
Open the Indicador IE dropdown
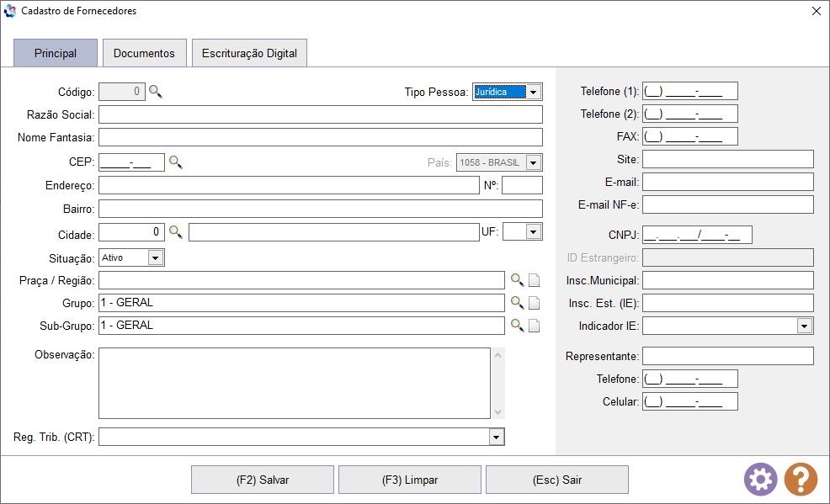[805, 326]
